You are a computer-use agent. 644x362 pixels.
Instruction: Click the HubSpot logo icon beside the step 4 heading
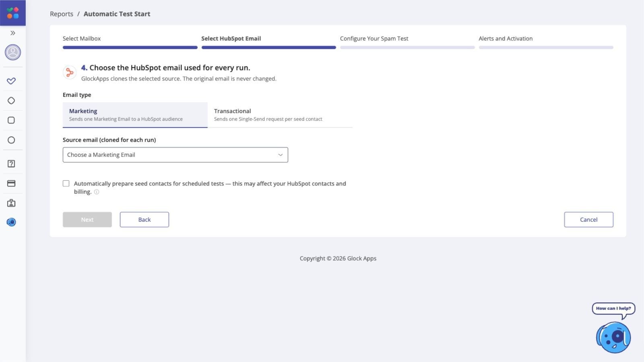70,72
